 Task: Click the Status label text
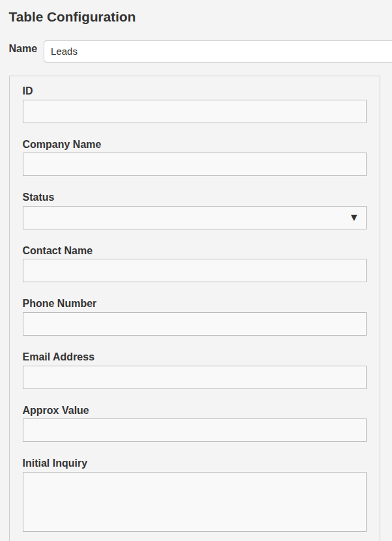[x=38, y=197]
